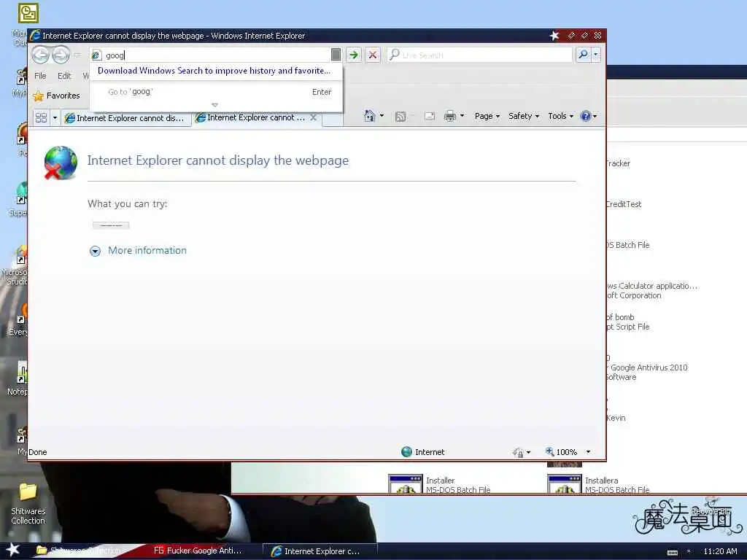The height and width of the screenshot is (560, 747).
Task: Select 'Download Windows Search to improve history' suggestion
Action: point(214,71)
